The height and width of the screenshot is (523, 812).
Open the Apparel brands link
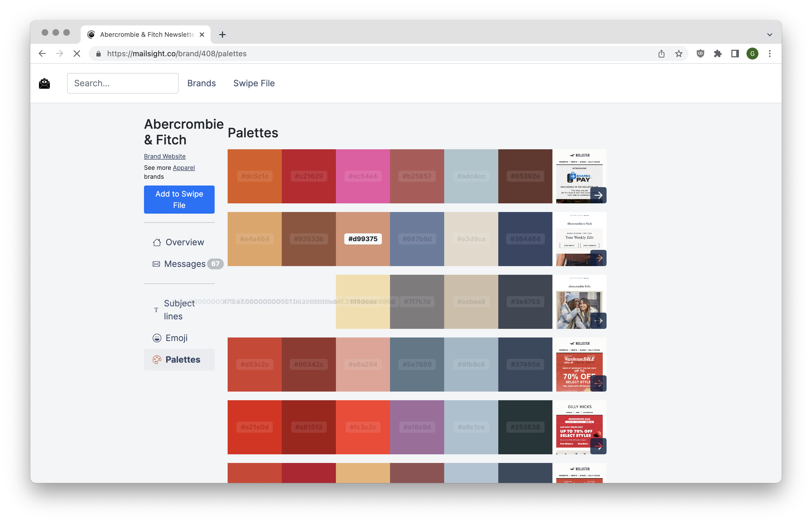(x=184, y=168)
